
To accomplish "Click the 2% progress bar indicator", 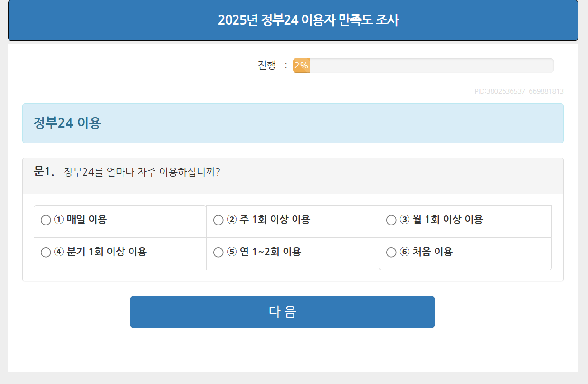I will 302,66.
